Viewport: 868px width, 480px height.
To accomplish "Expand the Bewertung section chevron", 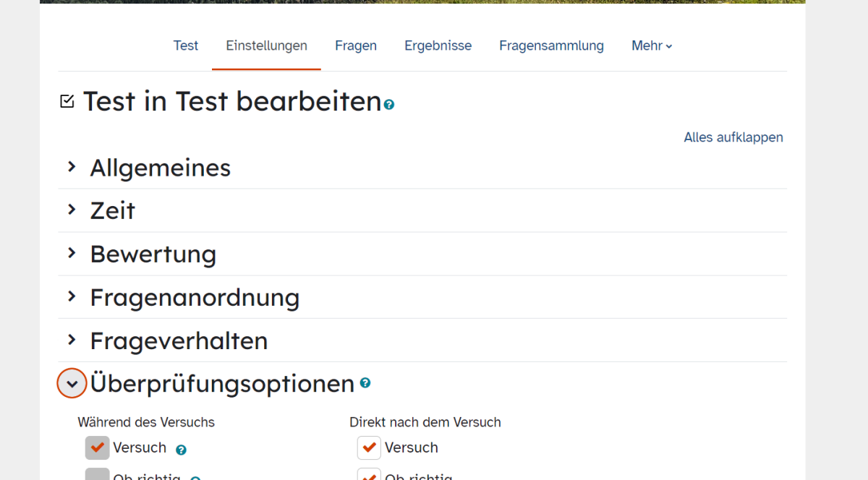I will pyautogui.click(x=72, y=254).
